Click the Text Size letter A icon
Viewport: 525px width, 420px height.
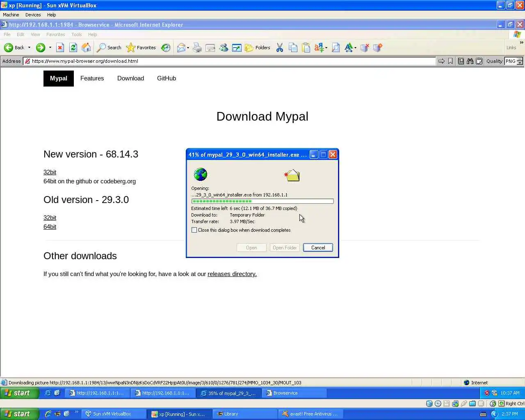[349, 48]
